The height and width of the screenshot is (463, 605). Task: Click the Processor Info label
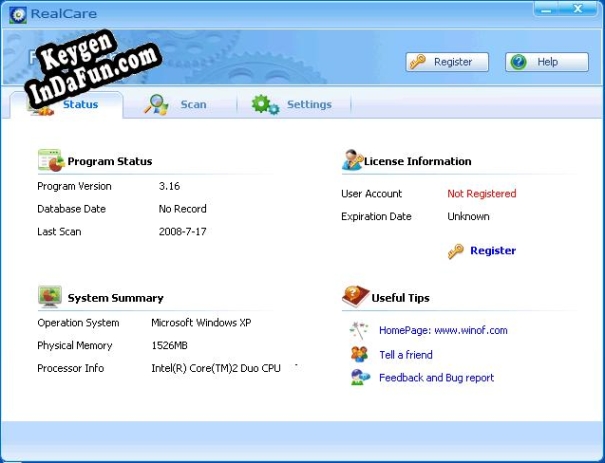pos(71,368)
